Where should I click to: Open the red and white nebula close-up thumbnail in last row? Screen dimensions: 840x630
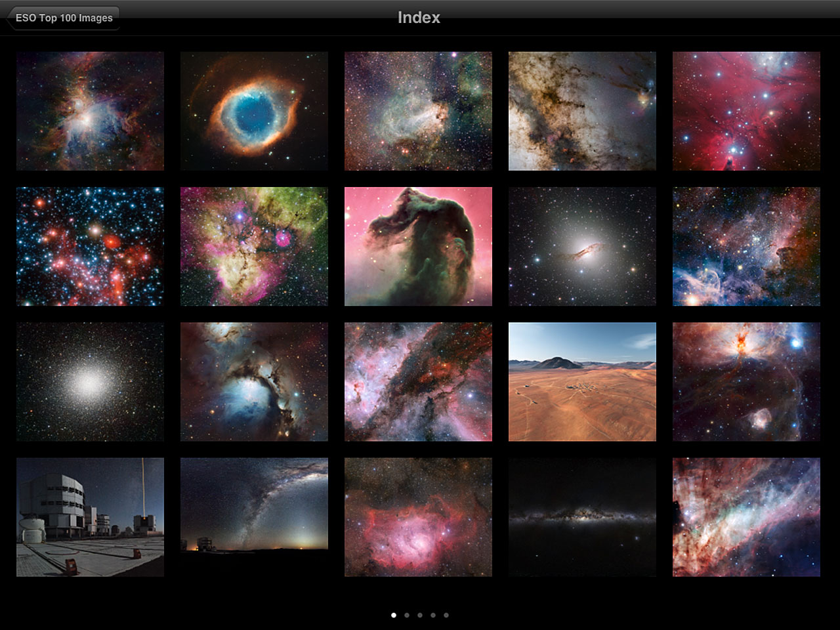tap(746, 517)
